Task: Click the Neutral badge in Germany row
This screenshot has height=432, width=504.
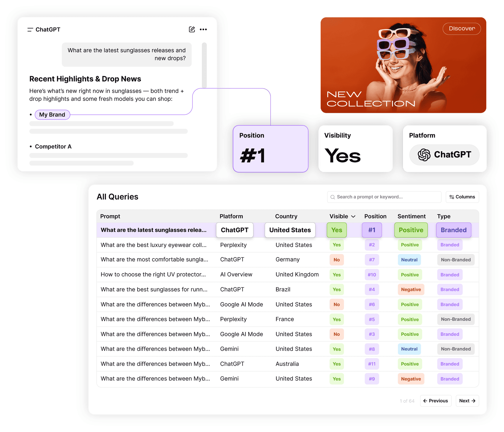Action: click(x=409, y=260)
